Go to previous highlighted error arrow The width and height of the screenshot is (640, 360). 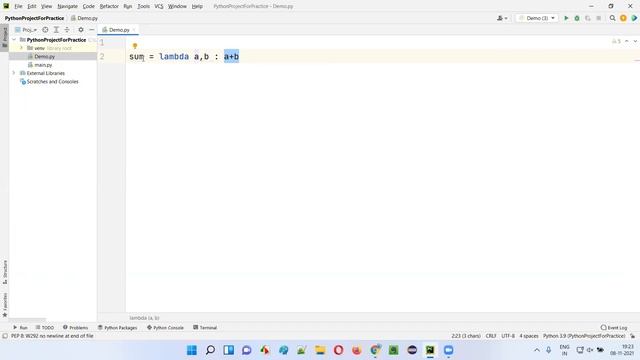pos(627,41)
